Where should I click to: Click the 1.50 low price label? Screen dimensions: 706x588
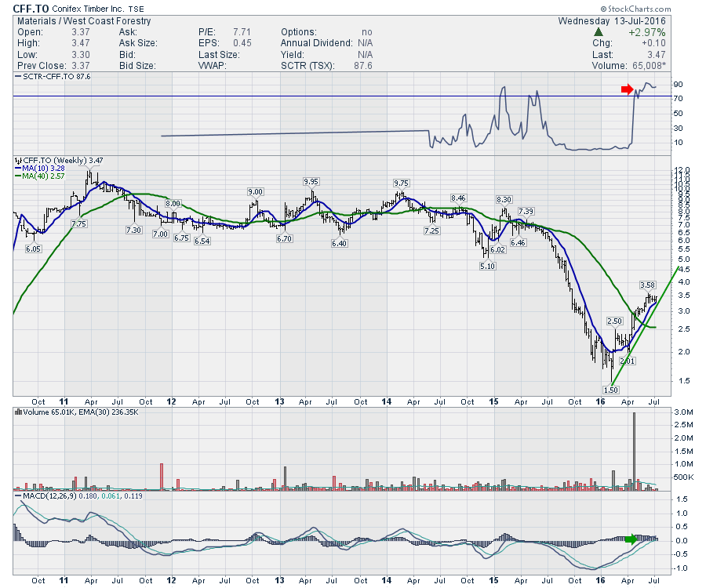pos(611,390)
